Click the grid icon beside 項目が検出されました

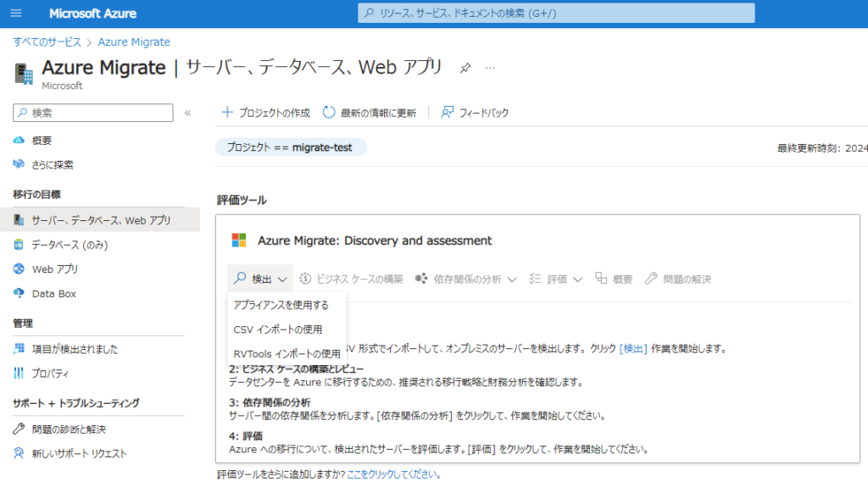pyautogui.click(x=19, y=349)
